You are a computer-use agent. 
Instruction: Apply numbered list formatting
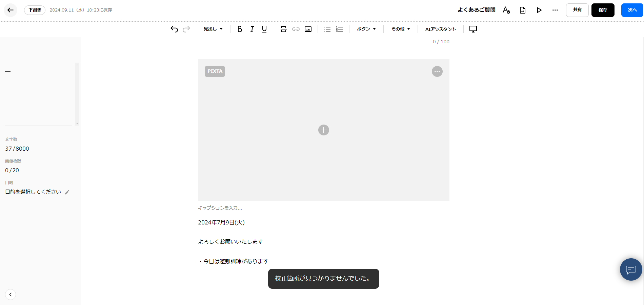coord(340,29)
